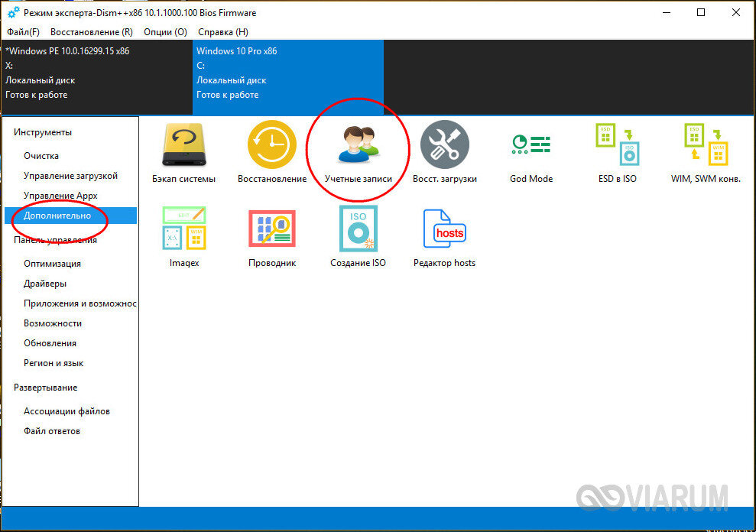
Task: Select the Windows PE 10.0.16299.15 x86 image tile
Action: (96, 77)
